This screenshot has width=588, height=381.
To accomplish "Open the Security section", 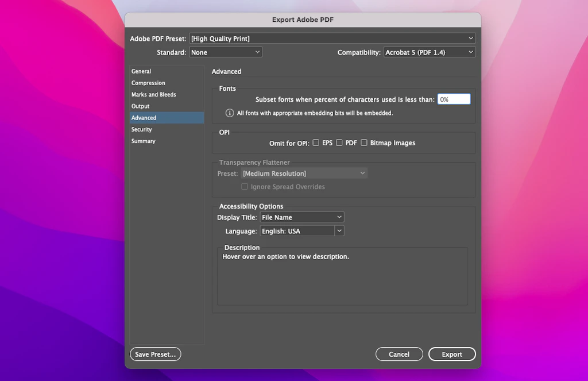I will coord(167,129).
